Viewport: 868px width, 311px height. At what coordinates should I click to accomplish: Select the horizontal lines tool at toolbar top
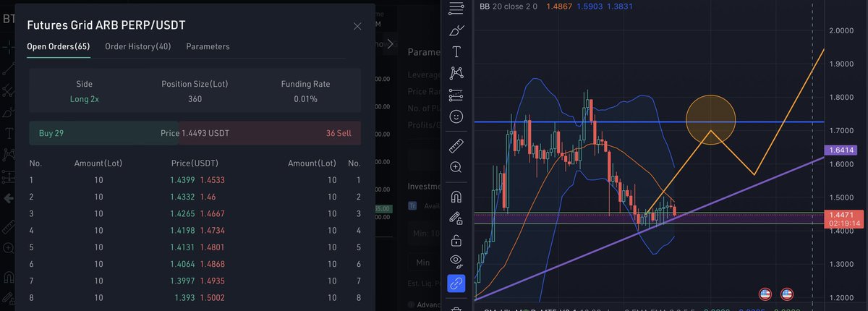(x=456, y=9)
